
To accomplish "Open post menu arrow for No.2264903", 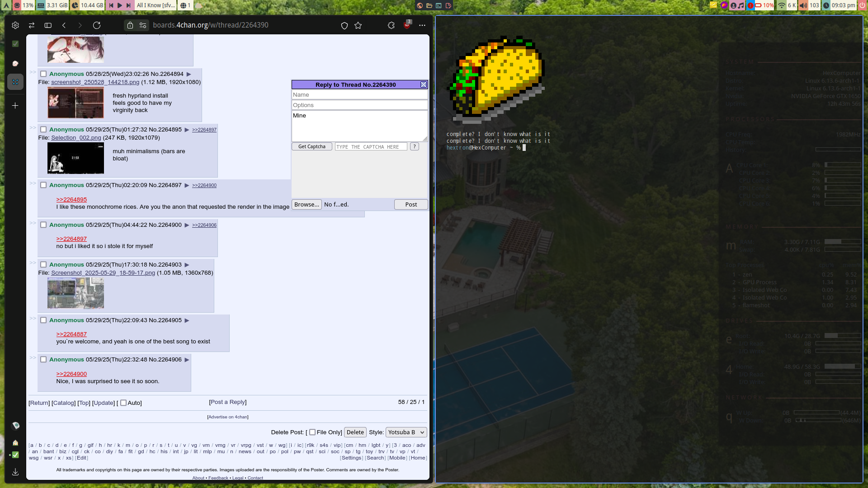I will [x=187, y=265].
